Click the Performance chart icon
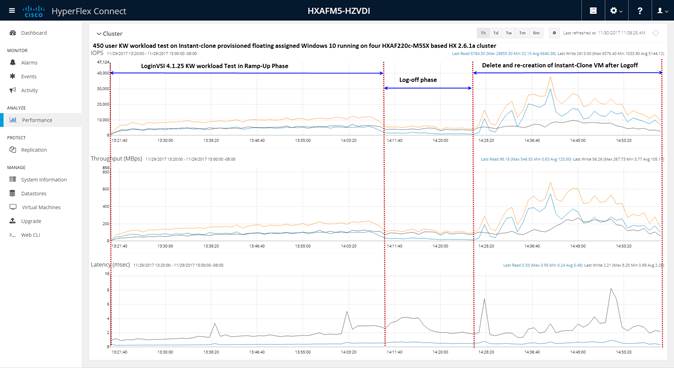Screen dimensions: 674x368 pyautogui.click(x=13, y=120)
